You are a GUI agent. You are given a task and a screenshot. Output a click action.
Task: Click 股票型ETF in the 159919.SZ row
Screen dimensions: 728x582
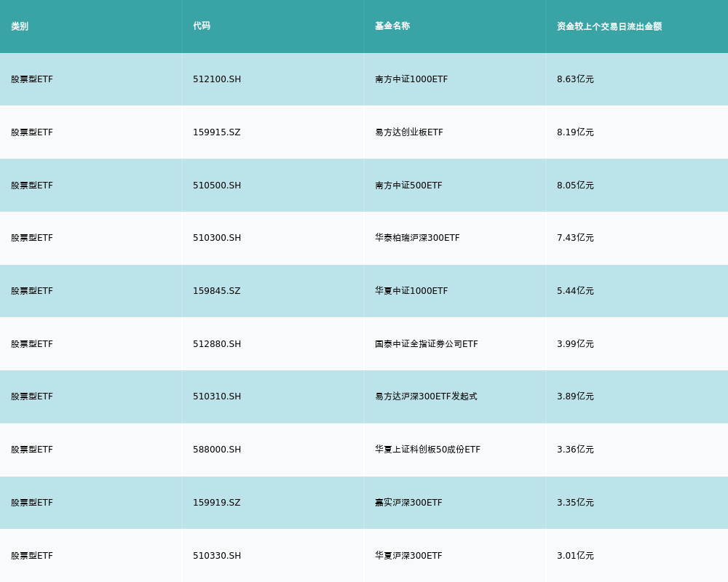coord(32,503)
